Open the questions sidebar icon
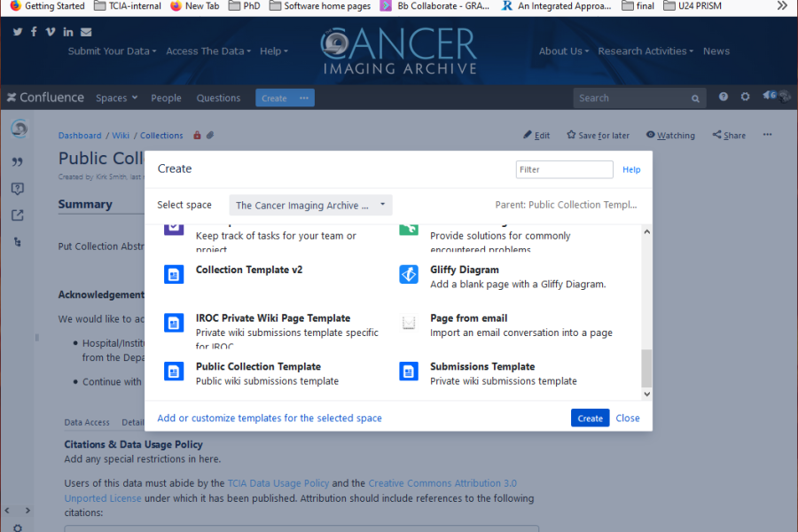Screen dimensions: 798x532 18,189
